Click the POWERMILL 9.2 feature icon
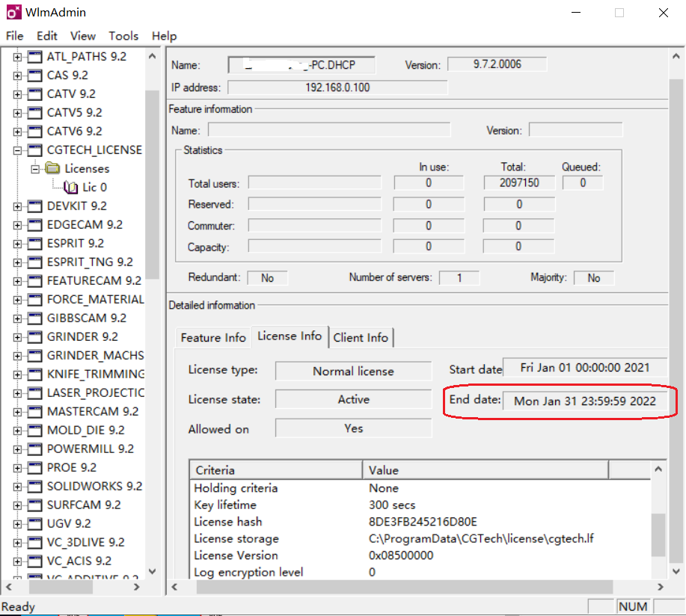 coord(34,449)
